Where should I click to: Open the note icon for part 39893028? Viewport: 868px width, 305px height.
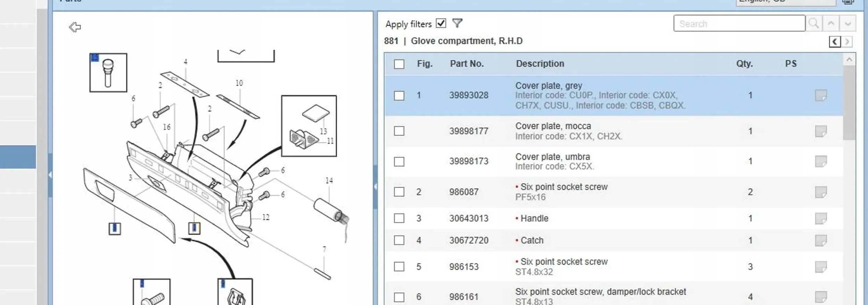821,95
